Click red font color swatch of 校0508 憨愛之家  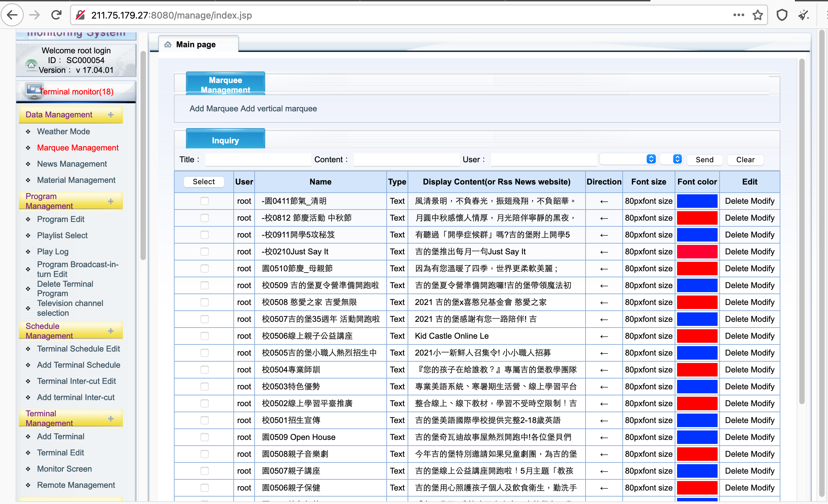697,302
